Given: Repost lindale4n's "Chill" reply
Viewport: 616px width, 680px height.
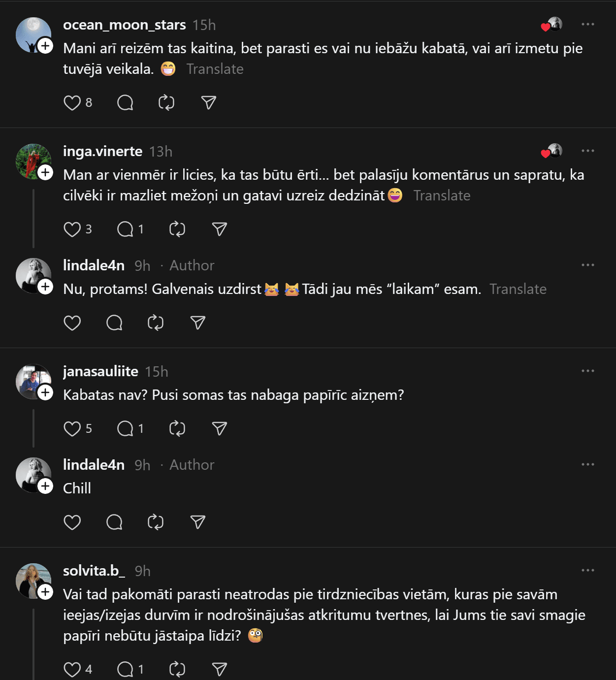Looking at the screenshot, I should tap(156, 522).
